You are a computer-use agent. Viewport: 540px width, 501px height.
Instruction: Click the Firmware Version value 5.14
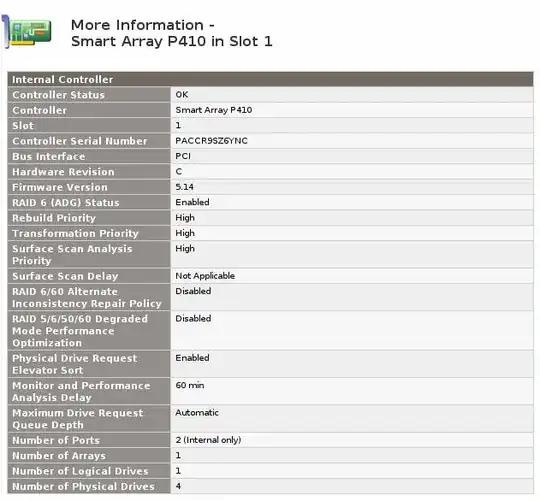[184, 187]
